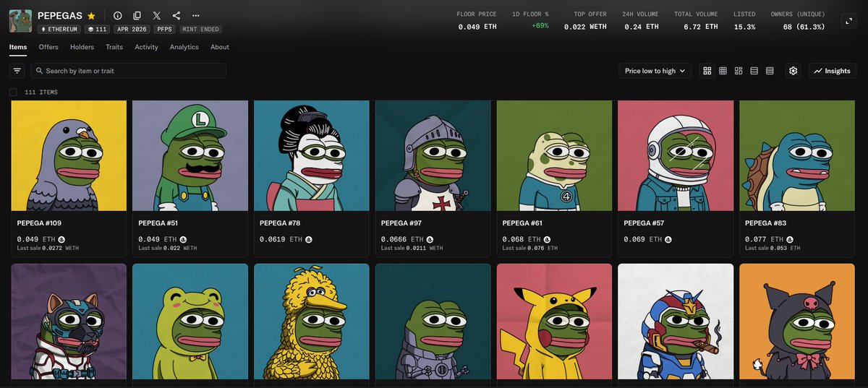The image size is (868, 388).
Task: Open the Holders tab
Action: click(82, 47)
